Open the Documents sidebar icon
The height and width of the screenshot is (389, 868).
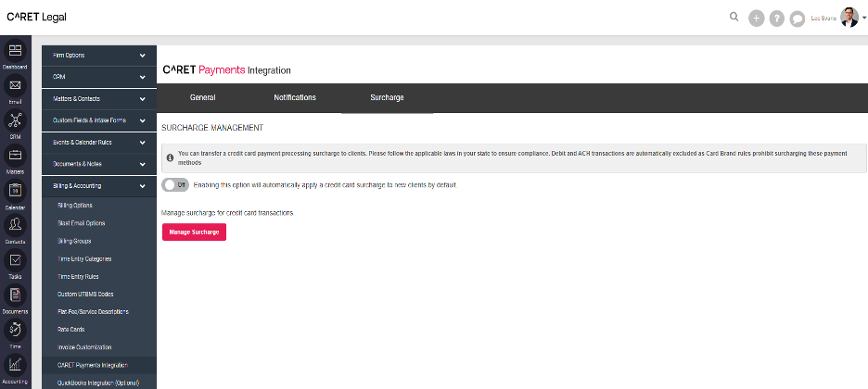click(x=15, y=295)
